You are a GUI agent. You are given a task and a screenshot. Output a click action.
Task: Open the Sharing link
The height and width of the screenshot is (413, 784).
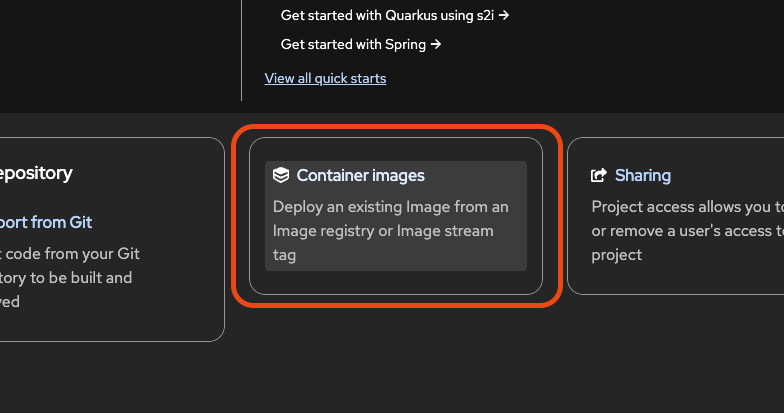point(643,176)
